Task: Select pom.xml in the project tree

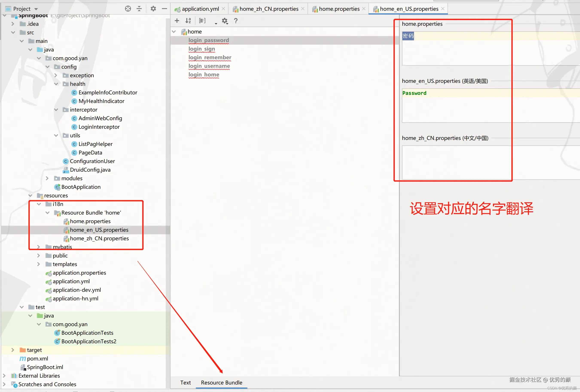Action: tap(37, 359)
